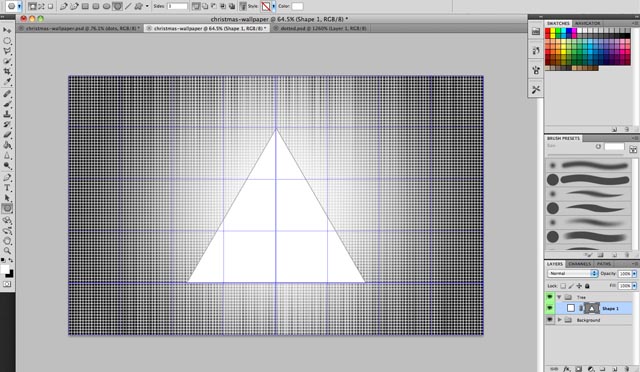Collapse the Tree layer group
The image size is (640, 372).
click(x=560, y=297)
